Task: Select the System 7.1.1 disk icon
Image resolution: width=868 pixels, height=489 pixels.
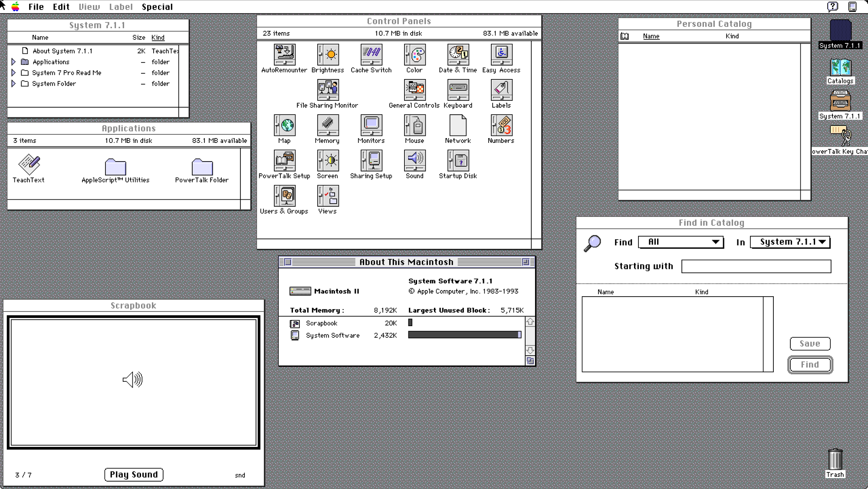Action: point(840,30)
